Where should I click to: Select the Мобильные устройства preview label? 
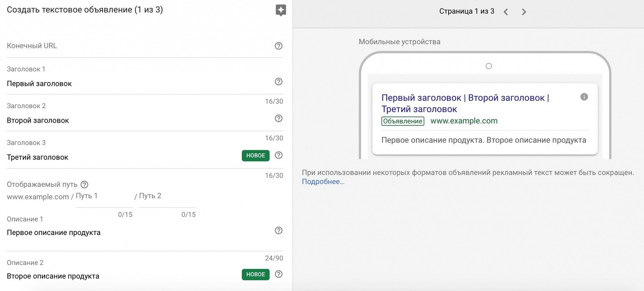tap(399, 42)
